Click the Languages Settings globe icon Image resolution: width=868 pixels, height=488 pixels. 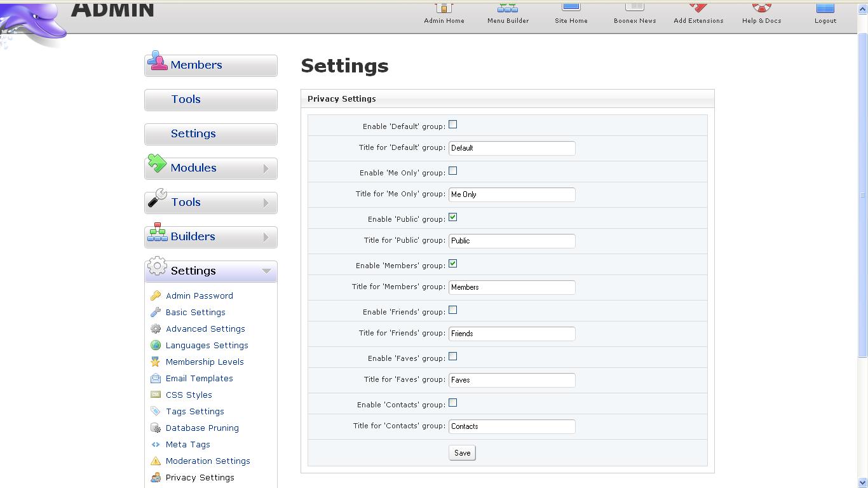click(156, 346)
